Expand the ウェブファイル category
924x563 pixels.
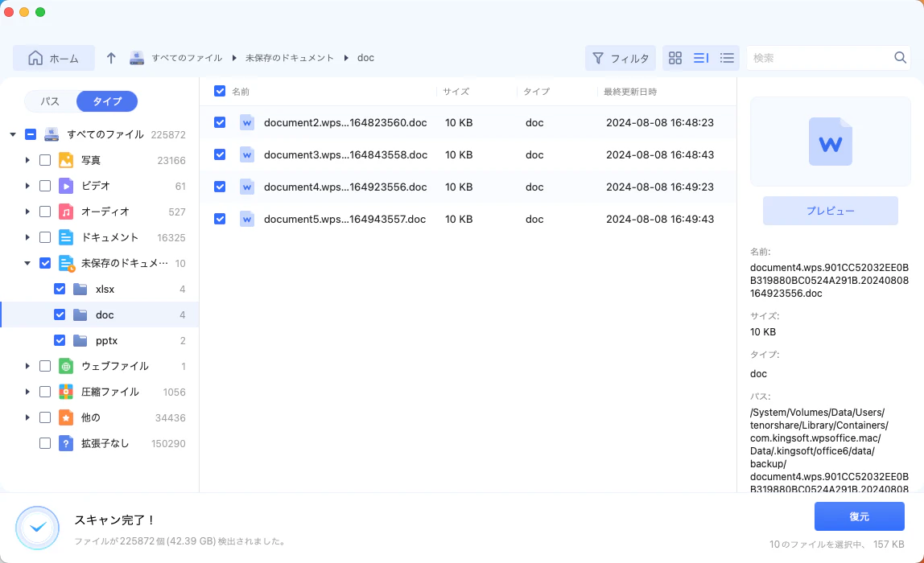27,366
